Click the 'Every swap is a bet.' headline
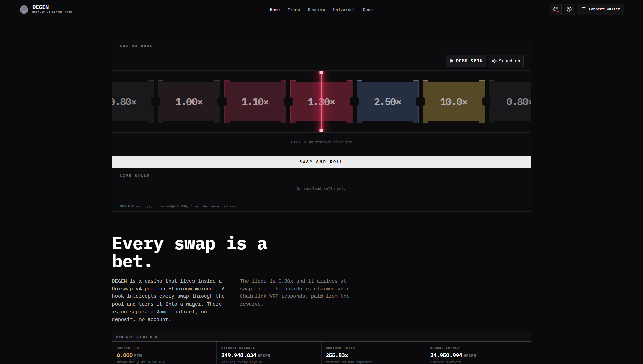 (x=190, y=252)
